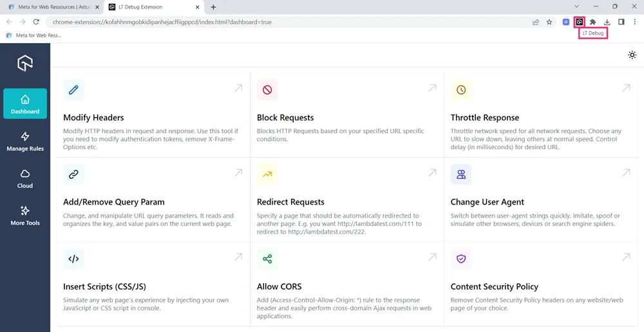Click the LambdaTest logo in sidebar
Screen dimensions: 644x332
[x=25, y=63]
